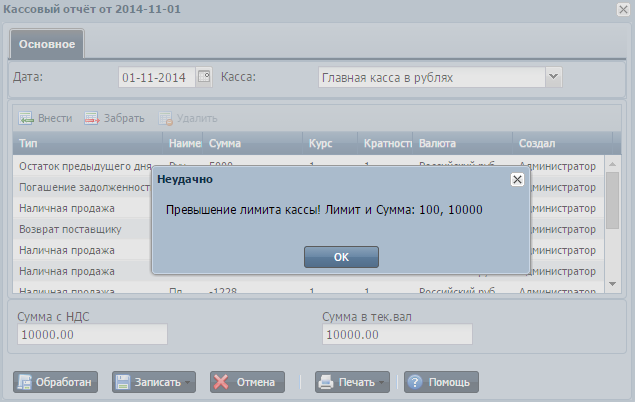Click the Обработан button
This screenshot has width=635, height=402.
click(55, 382)
